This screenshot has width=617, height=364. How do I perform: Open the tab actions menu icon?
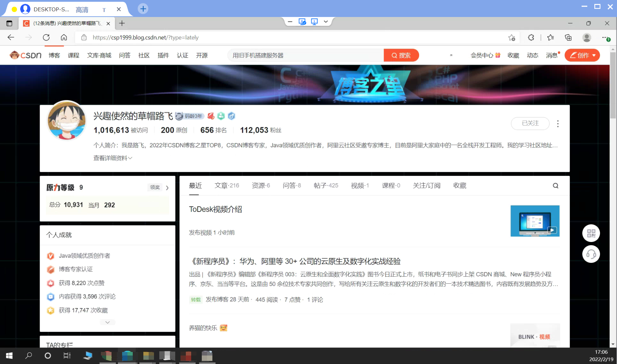pyautogui.click(x=9, y=23)
